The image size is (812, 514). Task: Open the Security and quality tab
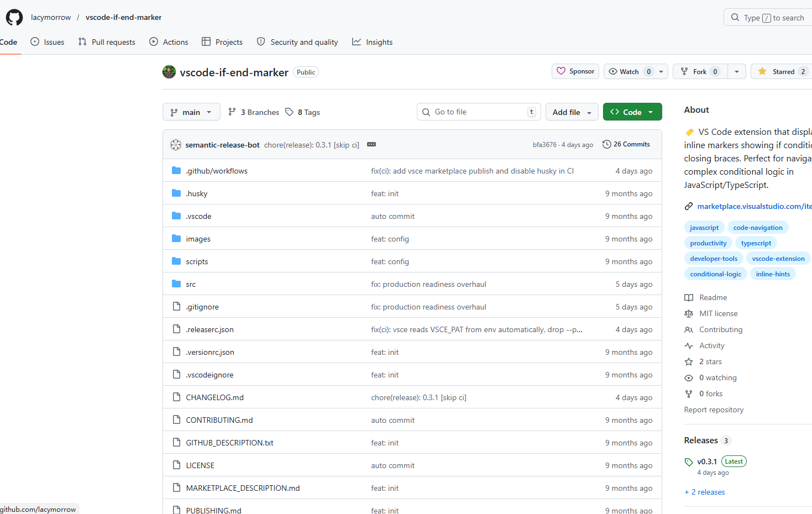(297, 42)
